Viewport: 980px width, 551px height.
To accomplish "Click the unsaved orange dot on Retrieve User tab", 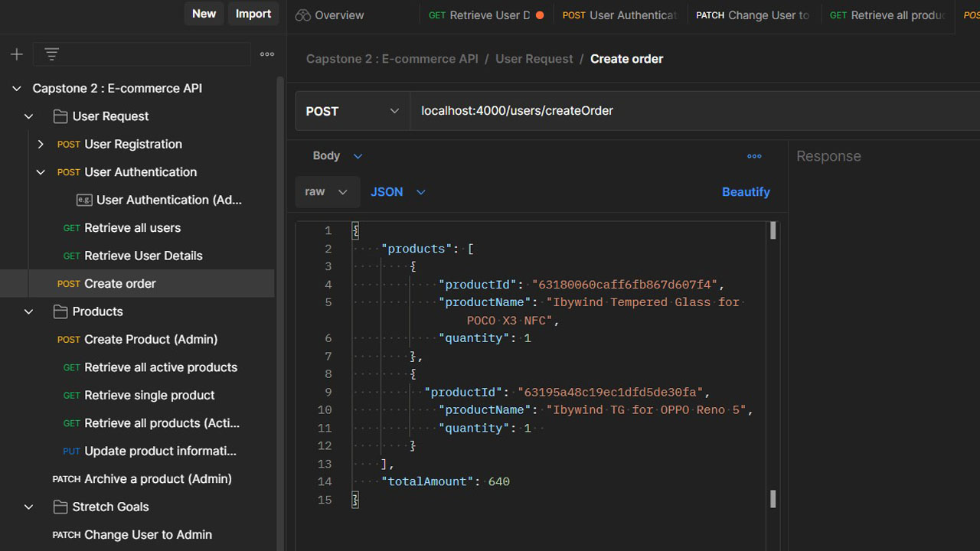I will pos(540,15).
